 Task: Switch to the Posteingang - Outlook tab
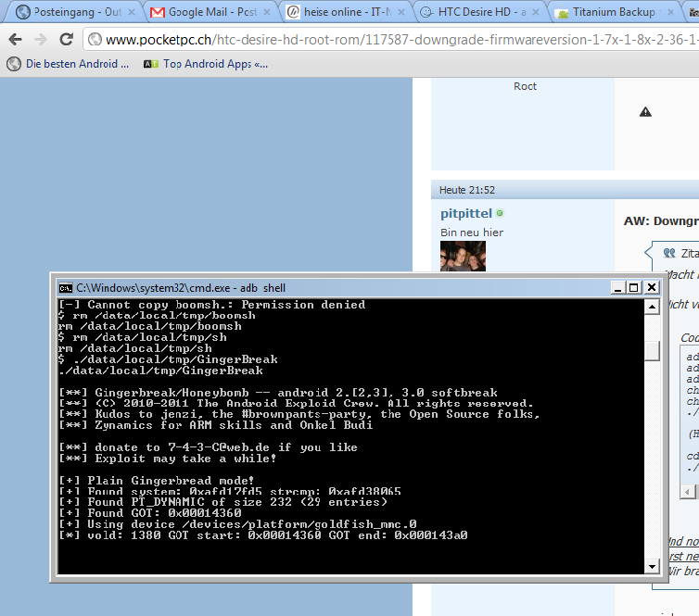tap(75, 12)
